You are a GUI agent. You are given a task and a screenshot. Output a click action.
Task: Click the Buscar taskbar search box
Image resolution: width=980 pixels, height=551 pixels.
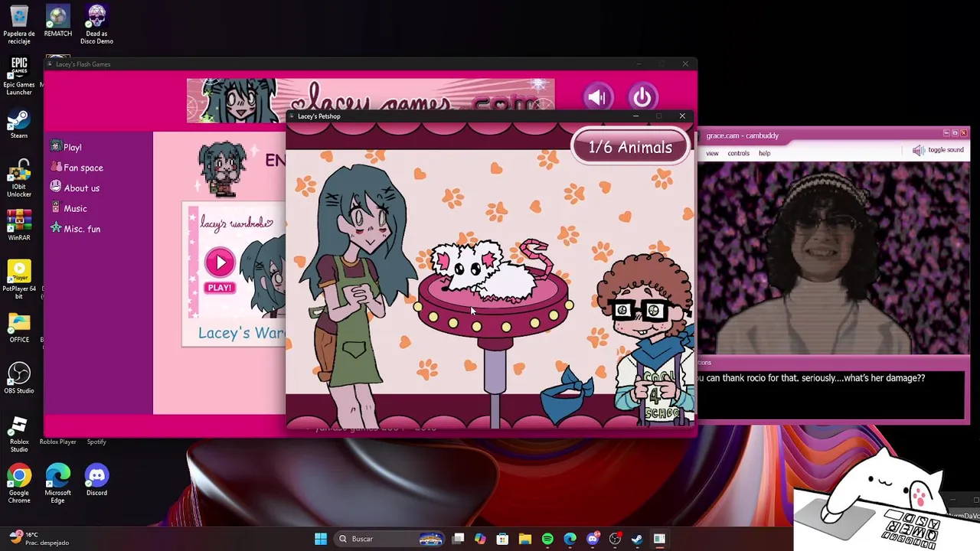389,539
